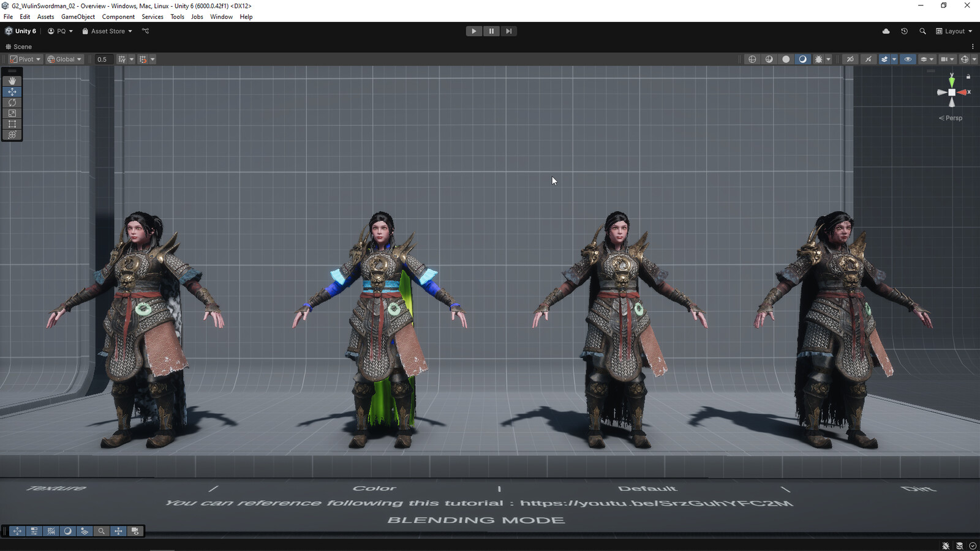The image size is (980, 551).
Task: Select the Move tool
Action: (12, 92)
